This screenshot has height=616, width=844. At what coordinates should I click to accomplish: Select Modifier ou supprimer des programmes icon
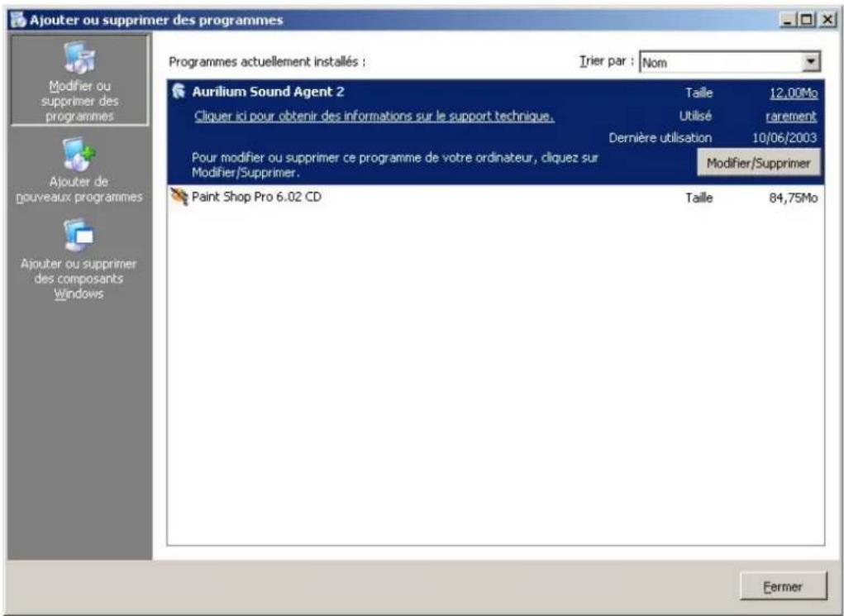click(x=79, y=58)
